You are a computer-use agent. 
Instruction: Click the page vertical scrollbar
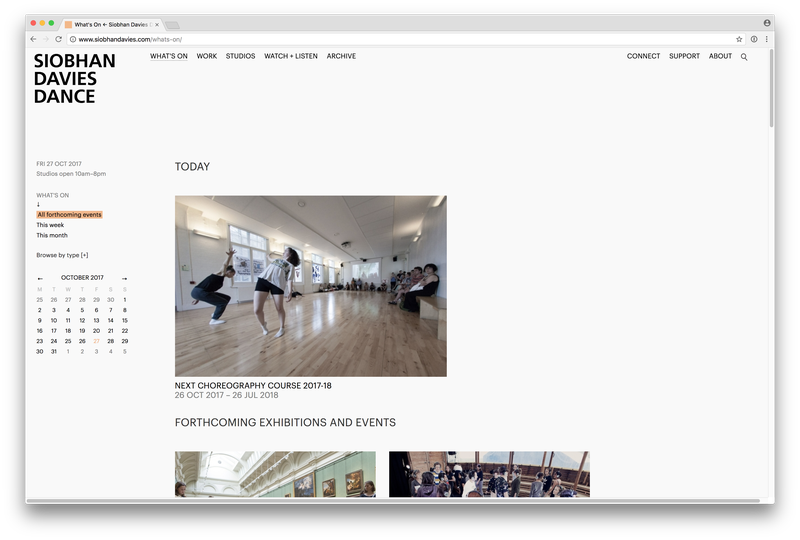coord(771,88)
